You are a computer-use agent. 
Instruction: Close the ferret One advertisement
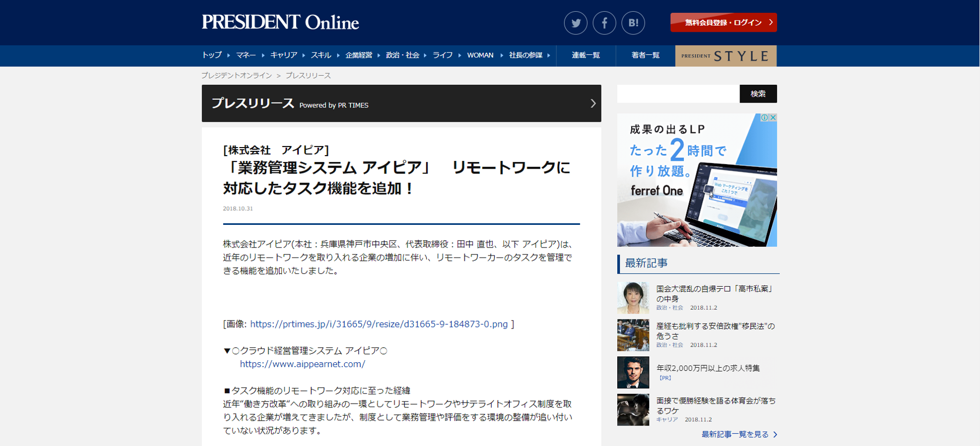773,118
